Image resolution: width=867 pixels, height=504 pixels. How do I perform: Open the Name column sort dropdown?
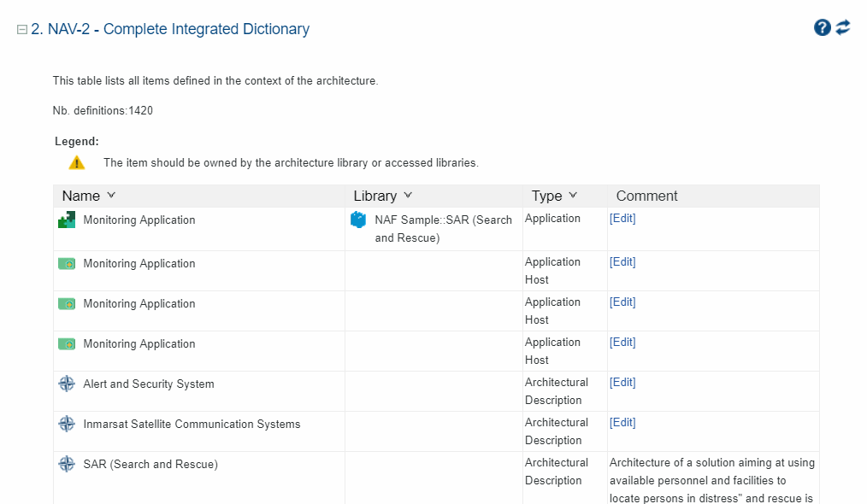[x=111, y=196]
